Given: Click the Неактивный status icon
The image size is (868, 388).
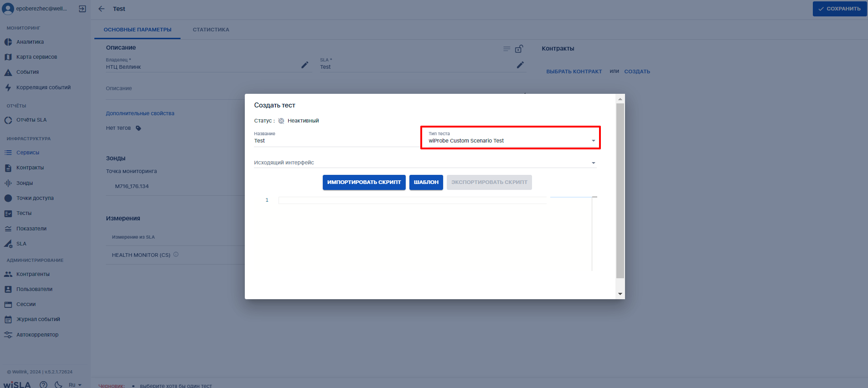Looking at the screenshot, I should [281, 121].
